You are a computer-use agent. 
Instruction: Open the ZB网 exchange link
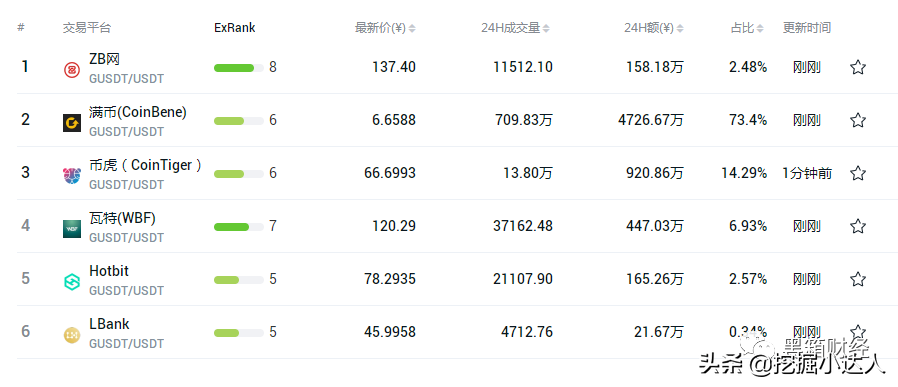[x=104, y=59]
